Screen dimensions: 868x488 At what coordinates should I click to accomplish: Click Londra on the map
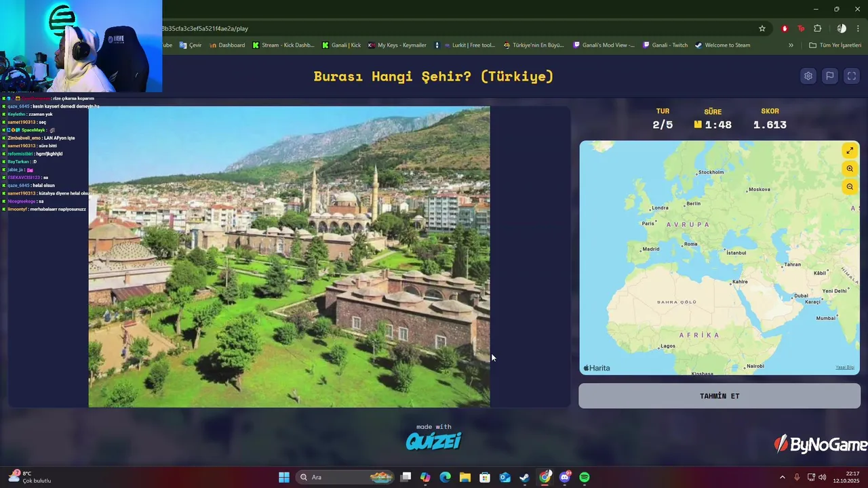[x=658, y=208]
